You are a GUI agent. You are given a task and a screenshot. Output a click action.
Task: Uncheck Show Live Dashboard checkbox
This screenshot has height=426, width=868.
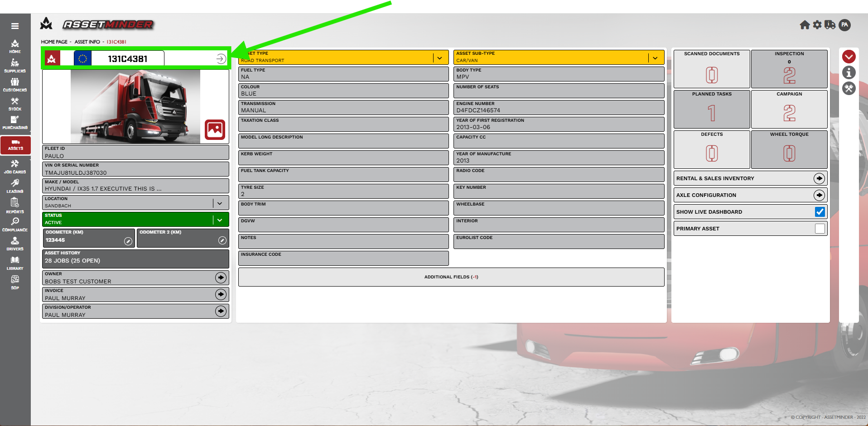(820, 212)
